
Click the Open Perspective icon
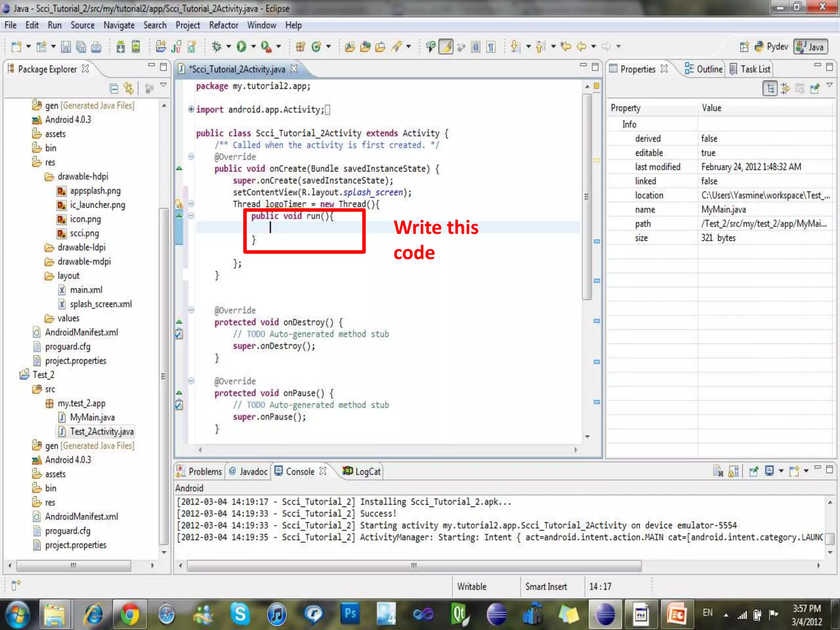click(744, 47)
